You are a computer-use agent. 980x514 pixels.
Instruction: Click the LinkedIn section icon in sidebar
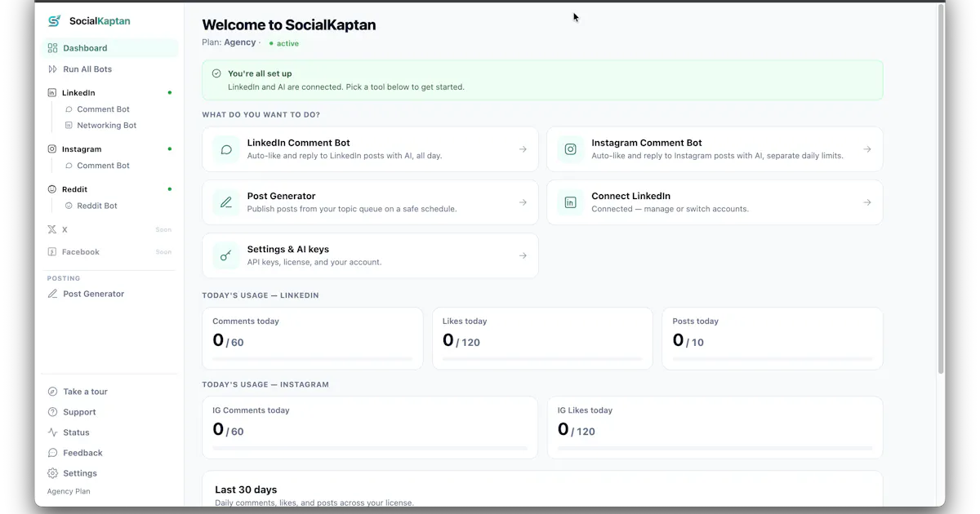pyautogui.click(x=52, y=93)
